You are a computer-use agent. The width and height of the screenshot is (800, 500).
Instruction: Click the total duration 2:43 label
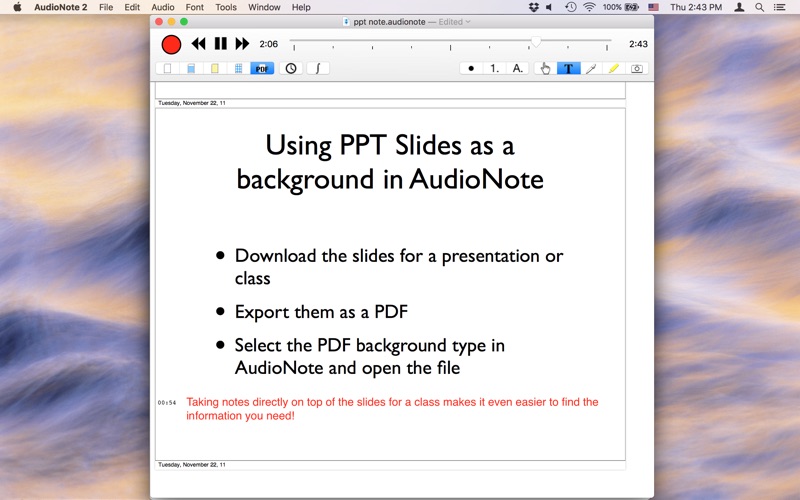[x=638, y=44]
